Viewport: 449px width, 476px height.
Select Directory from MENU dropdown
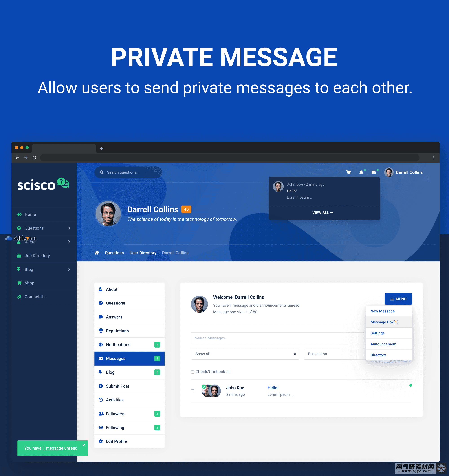[x=379, y=355]
